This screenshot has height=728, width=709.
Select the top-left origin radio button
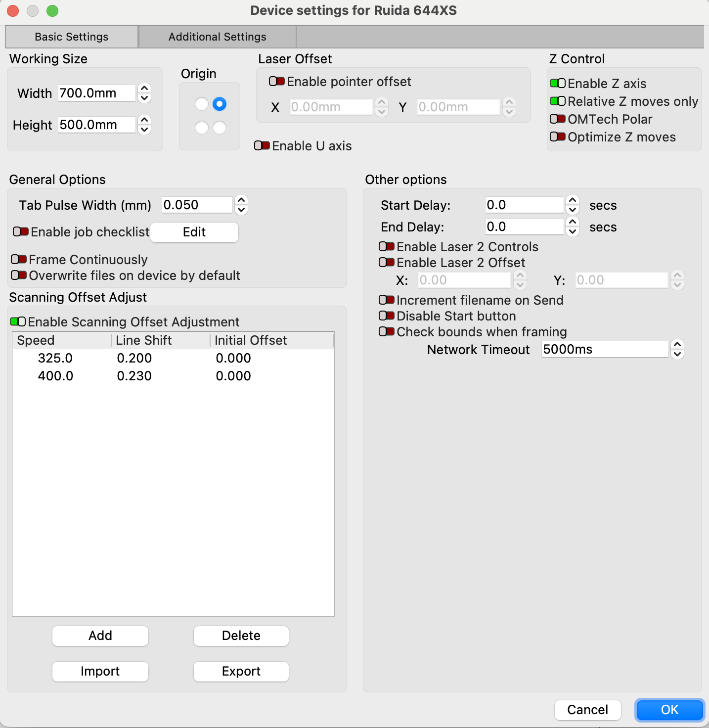pyautogui.click(x=202, y=104)
